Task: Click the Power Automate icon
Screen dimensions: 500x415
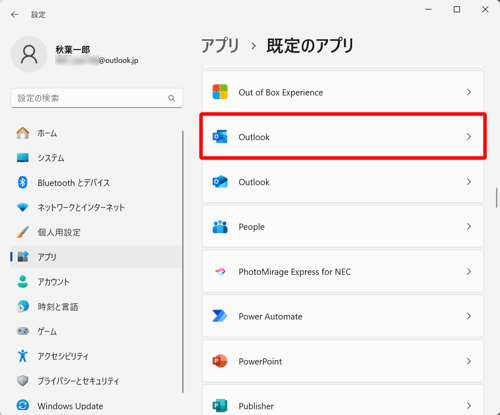Action: pos(220,316)
